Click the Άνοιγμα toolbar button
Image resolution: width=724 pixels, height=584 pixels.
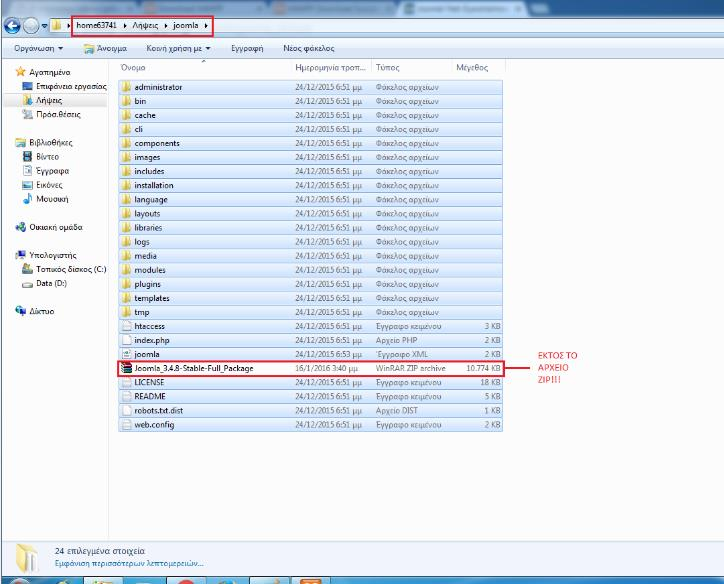tap(105, 48)
